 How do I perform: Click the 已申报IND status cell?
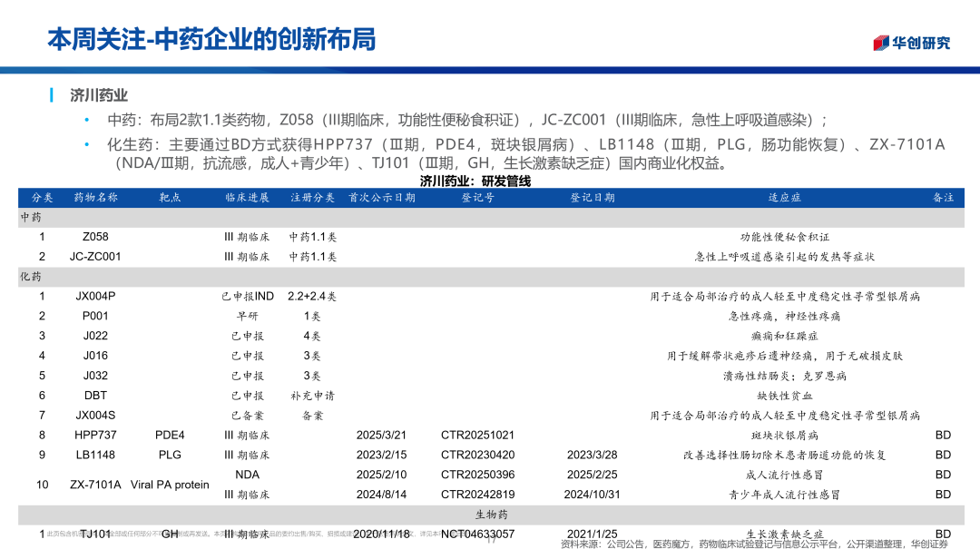pos(248,297)
